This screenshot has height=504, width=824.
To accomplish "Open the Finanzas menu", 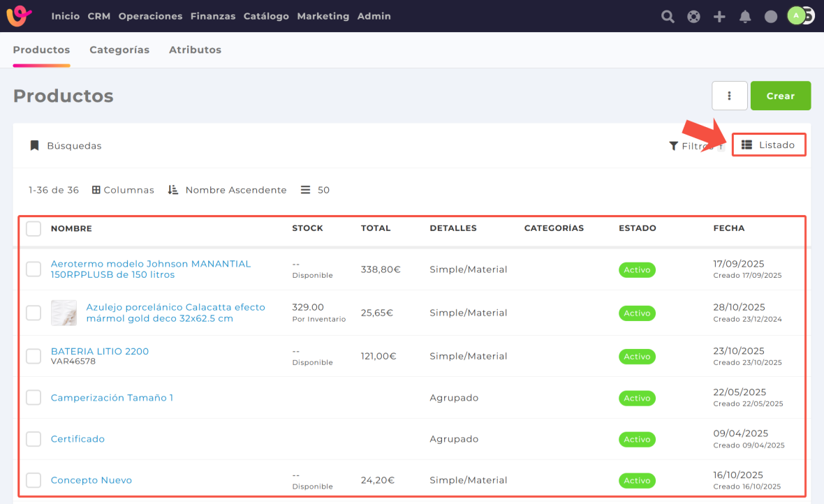I will tap(212, 16).
